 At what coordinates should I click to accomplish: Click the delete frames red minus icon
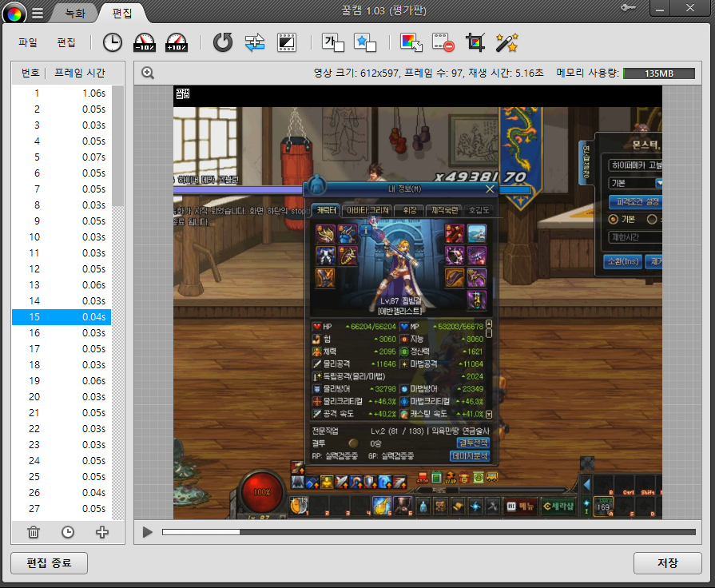click(x=443, y=42)
